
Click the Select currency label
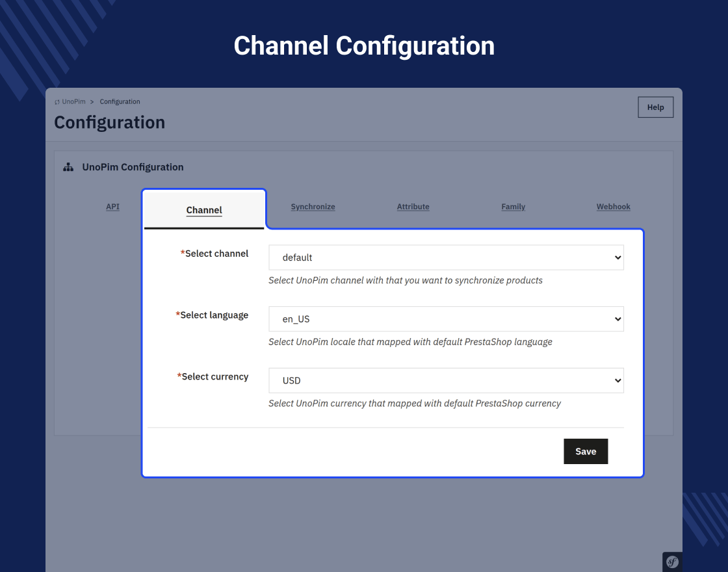click(213, 376)
